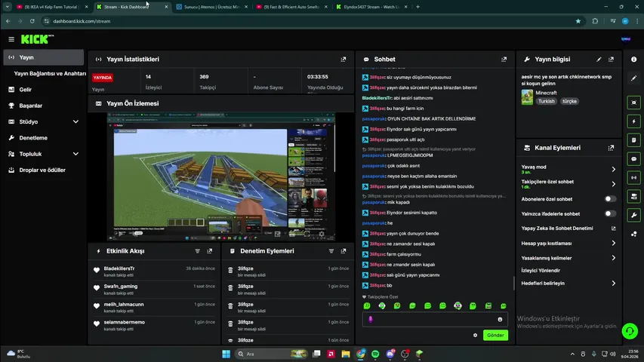Click the Minecraft category thumbnail

click(527, 97)
